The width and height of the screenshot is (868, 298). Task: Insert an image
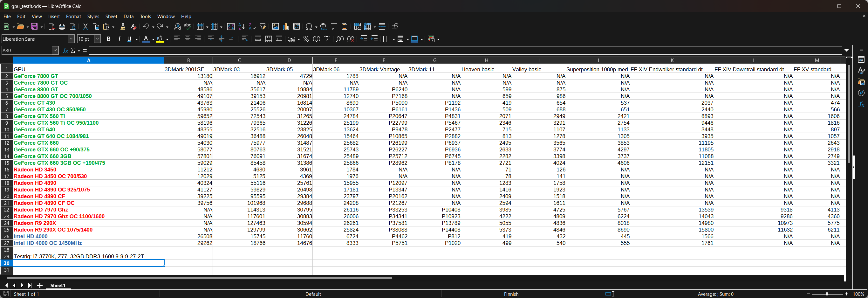275,27
